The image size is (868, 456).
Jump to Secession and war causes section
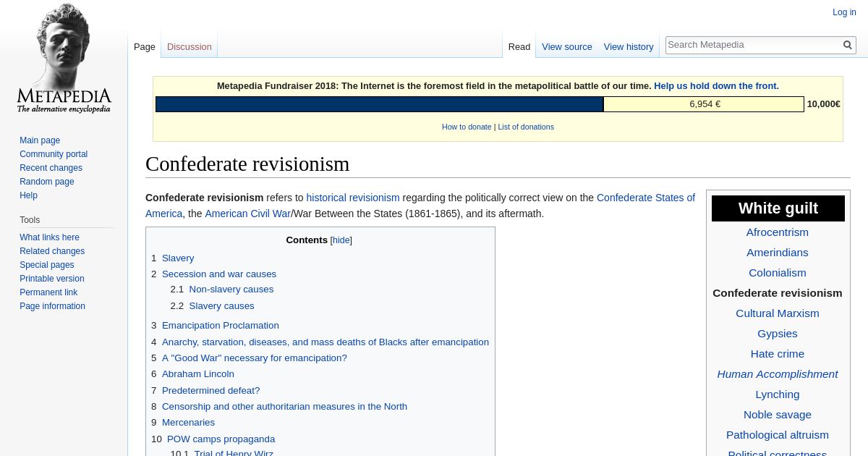(219, 274)
